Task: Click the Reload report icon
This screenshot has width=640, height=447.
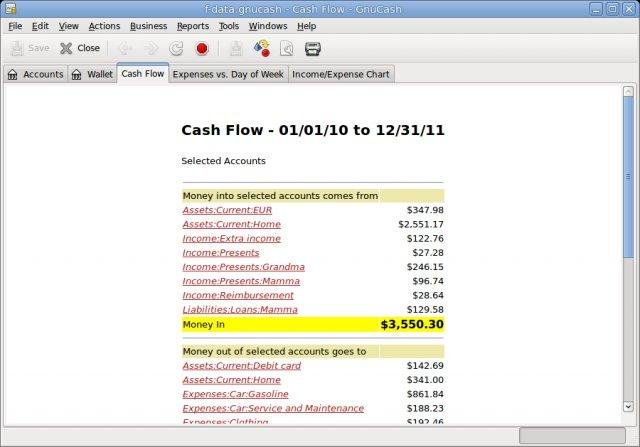Action: click(176, 48)
